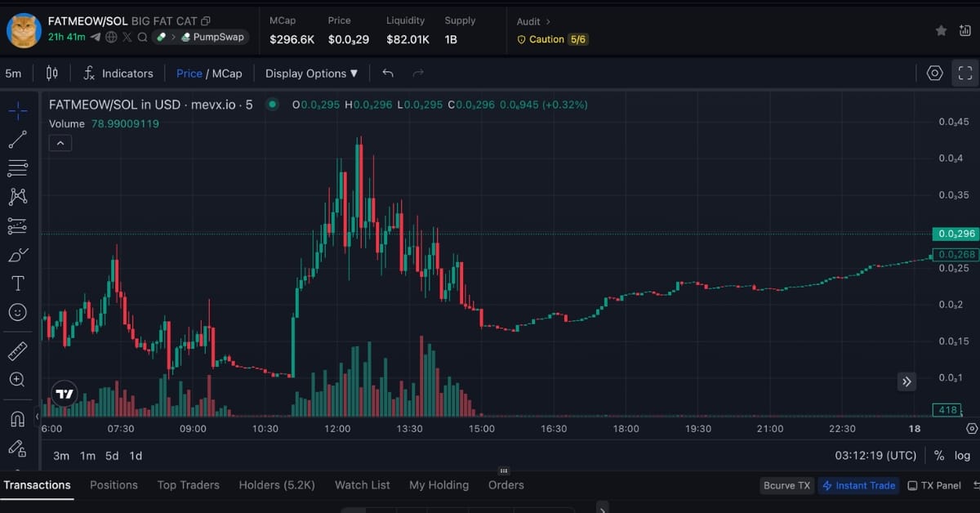Open the Holders (5.2K) tab
The width and height of the screenshot is (980, 513).
[277, 485]
